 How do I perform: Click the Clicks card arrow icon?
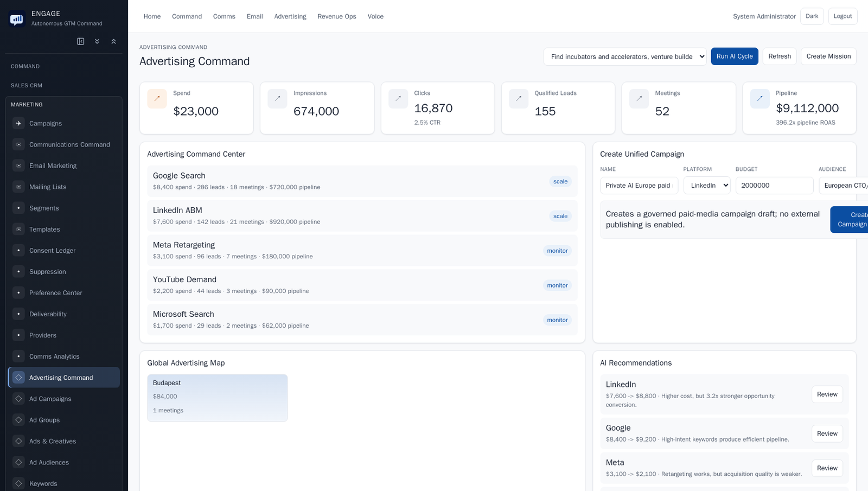point(398,99)
